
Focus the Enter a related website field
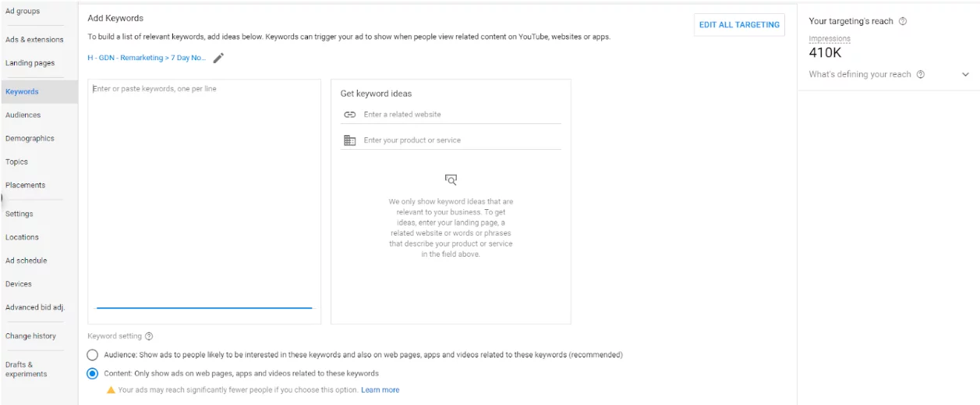pos(460,115)
